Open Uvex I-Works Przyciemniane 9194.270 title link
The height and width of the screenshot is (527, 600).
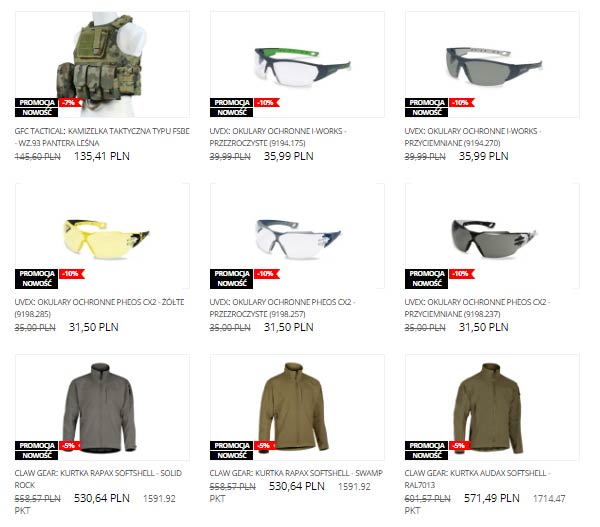point(473,137)
